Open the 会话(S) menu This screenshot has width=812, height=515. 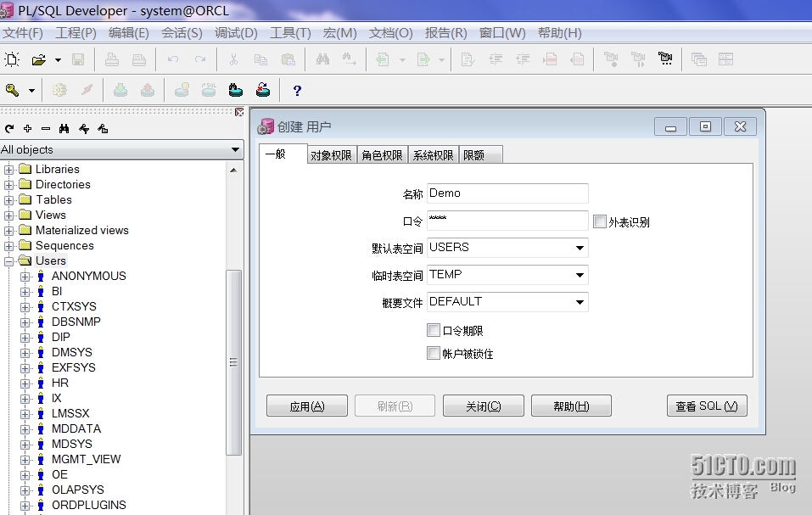182,33
